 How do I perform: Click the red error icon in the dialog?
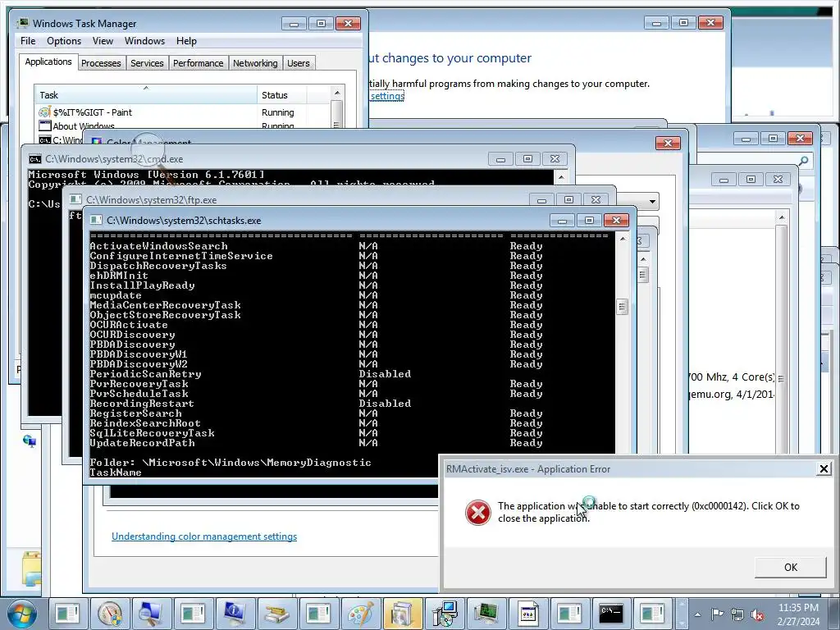click(478, 513)
